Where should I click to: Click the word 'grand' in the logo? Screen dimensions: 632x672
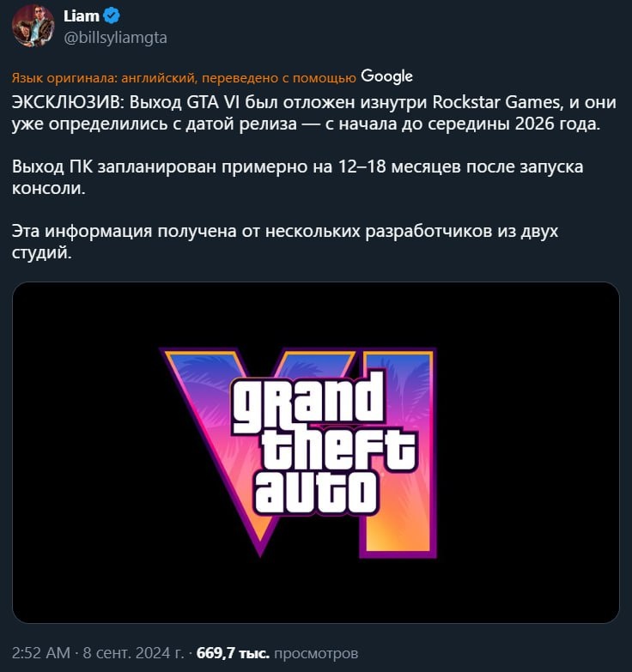tap(307, 402)
